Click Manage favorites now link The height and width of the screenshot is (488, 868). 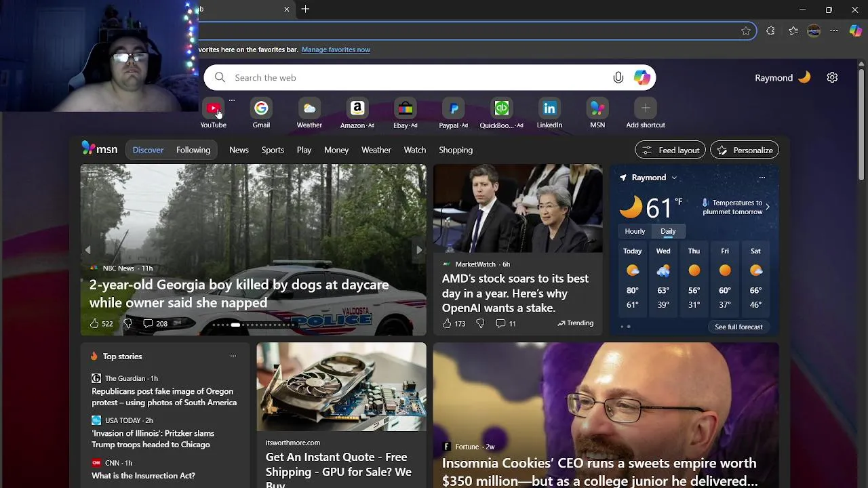pyautogui.click(x=336, y=49)
